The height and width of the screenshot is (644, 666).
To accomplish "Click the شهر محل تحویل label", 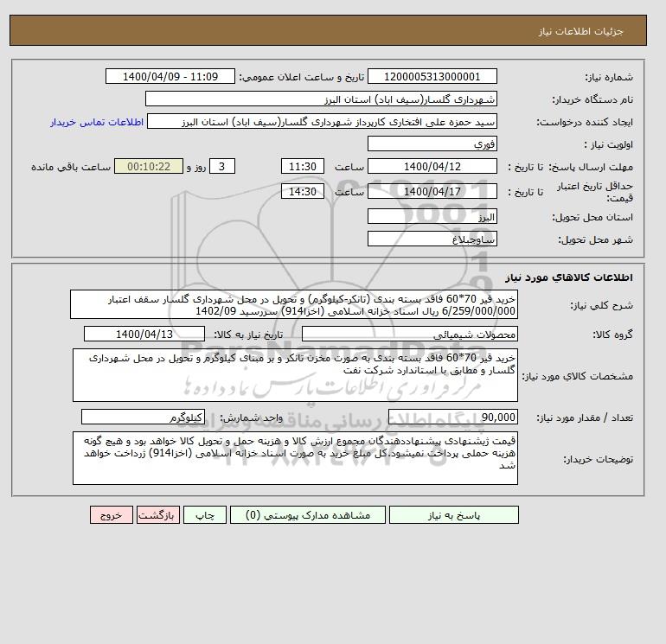I will [595, 239].
